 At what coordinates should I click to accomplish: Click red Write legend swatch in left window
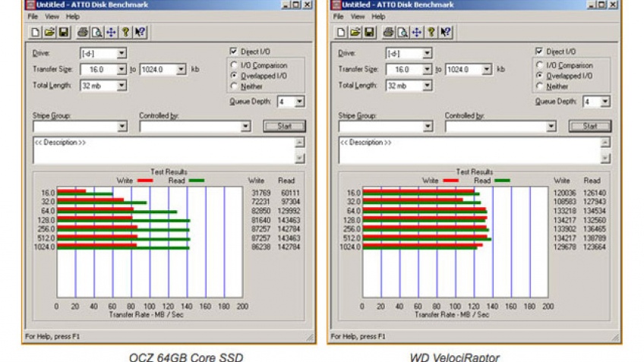click(145, 181)
